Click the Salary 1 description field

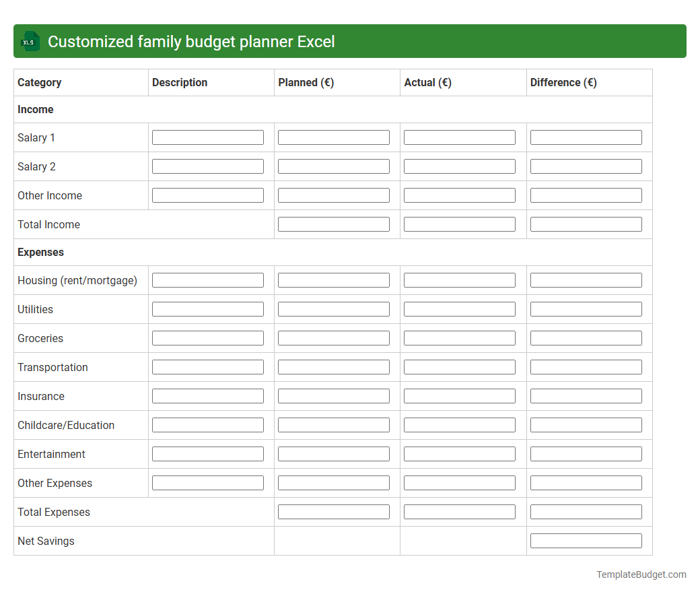[x=207, y=137]
